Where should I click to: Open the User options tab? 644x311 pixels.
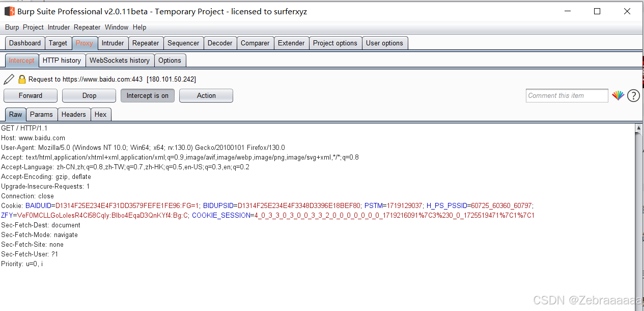click(x=384, y=43)
